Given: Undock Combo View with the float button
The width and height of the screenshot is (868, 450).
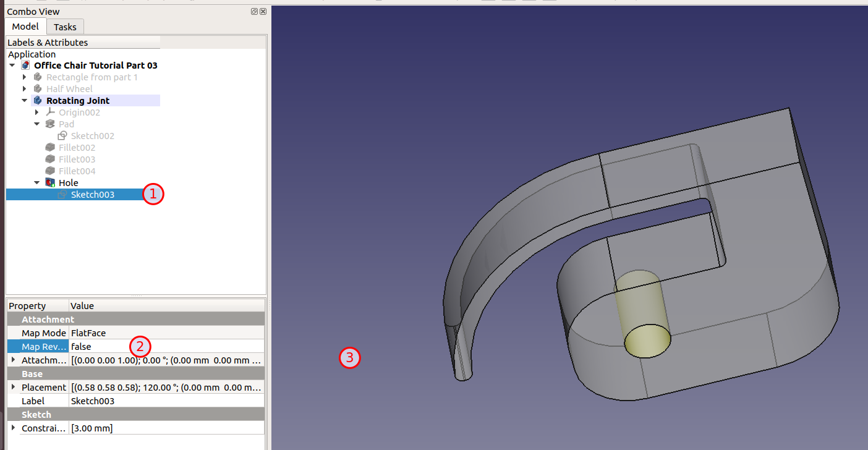Looking at the screenshot, I should point(254,12).
